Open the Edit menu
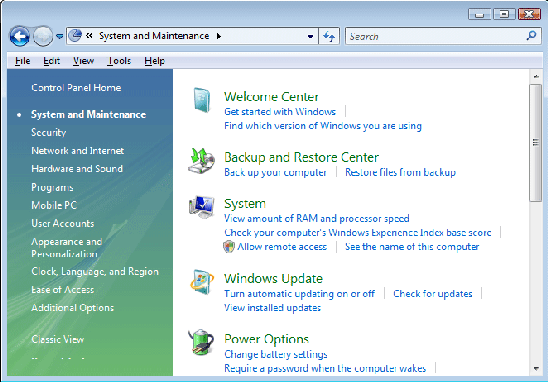Viewport: 548px width, 382px height. tap(51, 61)
